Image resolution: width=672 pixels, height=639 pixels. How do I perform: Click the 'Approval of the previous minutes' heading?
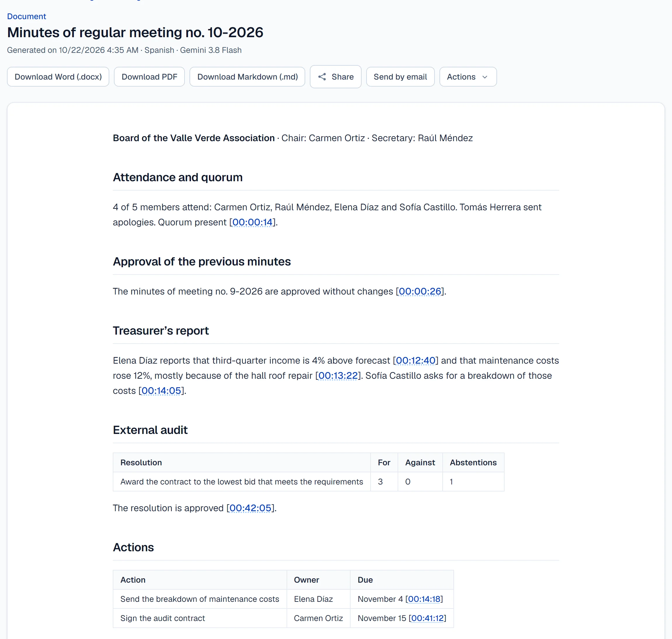202,262
